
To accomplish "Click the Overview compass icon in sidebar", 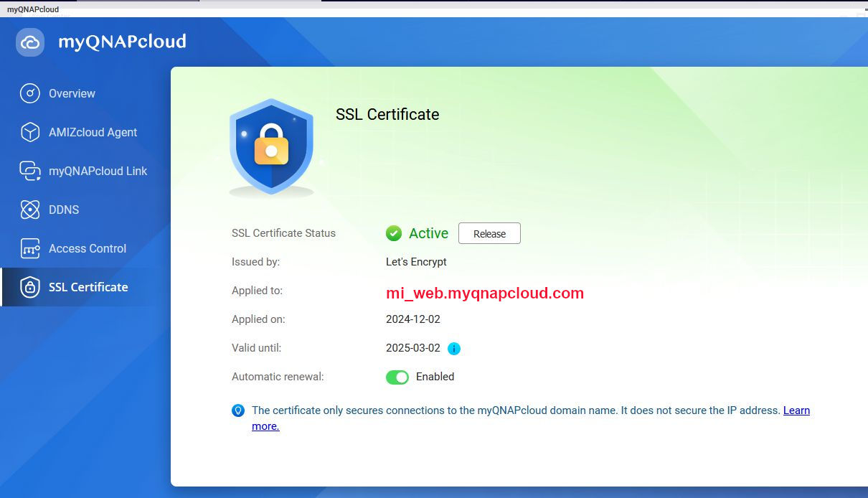I will [29, 93].
